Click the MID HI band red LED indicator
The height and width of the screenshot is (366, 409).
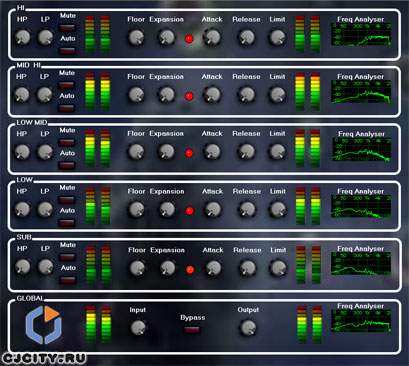click(x=189, y=96)
